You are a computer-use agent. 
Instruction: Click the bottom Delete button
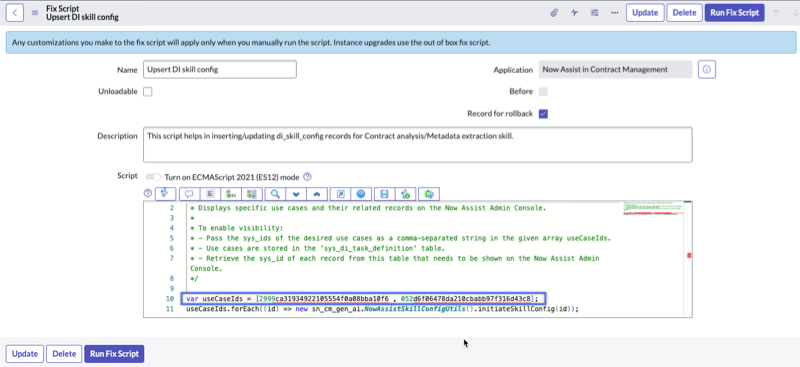[x=64, y=354]
